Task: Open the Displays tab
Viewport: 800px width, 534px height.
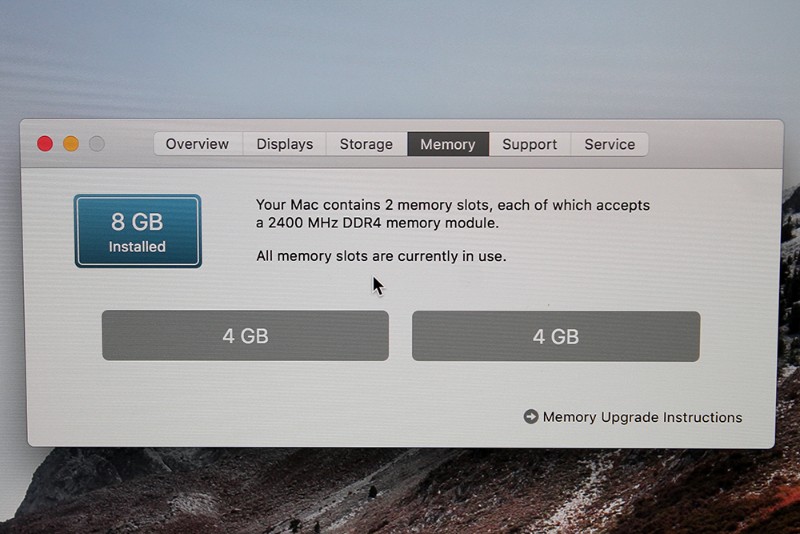Action: coord(285,144)
